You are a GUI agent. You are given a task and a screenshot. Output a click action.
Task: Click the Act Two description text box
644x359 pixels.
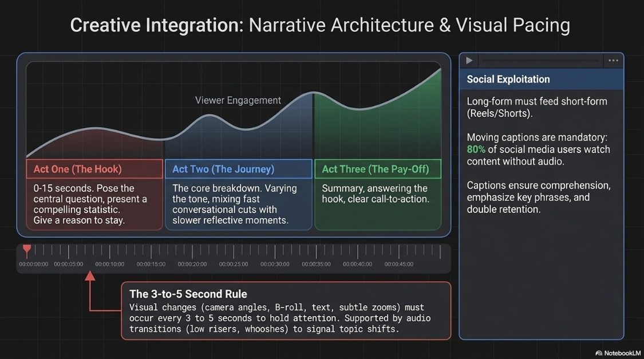tap(239, 204)
